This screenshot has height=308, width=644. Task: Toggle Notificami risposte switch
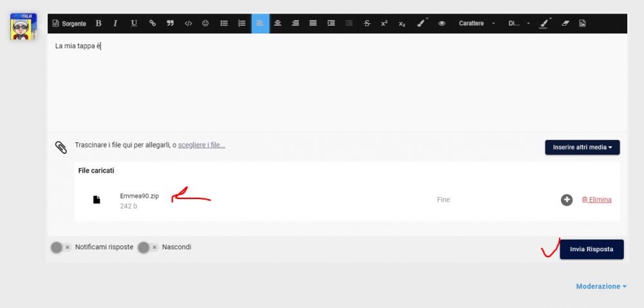61,247
